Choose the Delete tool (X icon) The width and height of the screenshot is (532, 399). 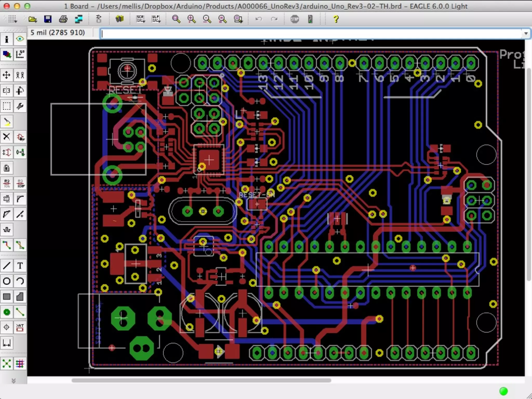pos(6,137)
